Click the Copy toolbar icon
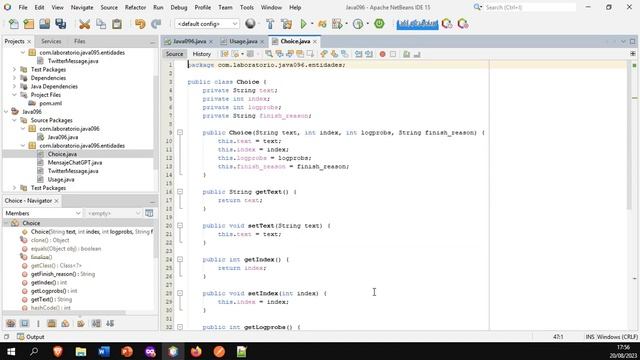Viewport: 640px width, 360px height. click(x=101, y=24)
